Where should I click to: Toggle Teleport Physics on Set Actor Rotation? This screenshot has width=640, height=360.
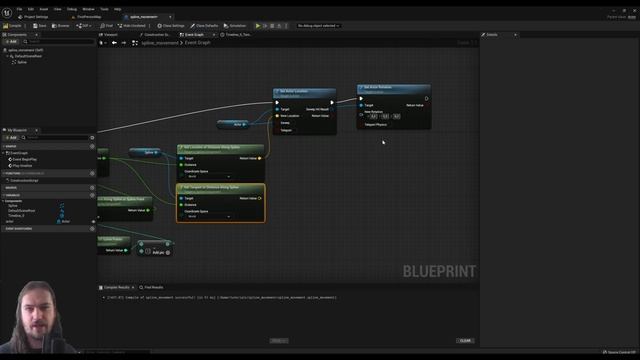point(361,124)
